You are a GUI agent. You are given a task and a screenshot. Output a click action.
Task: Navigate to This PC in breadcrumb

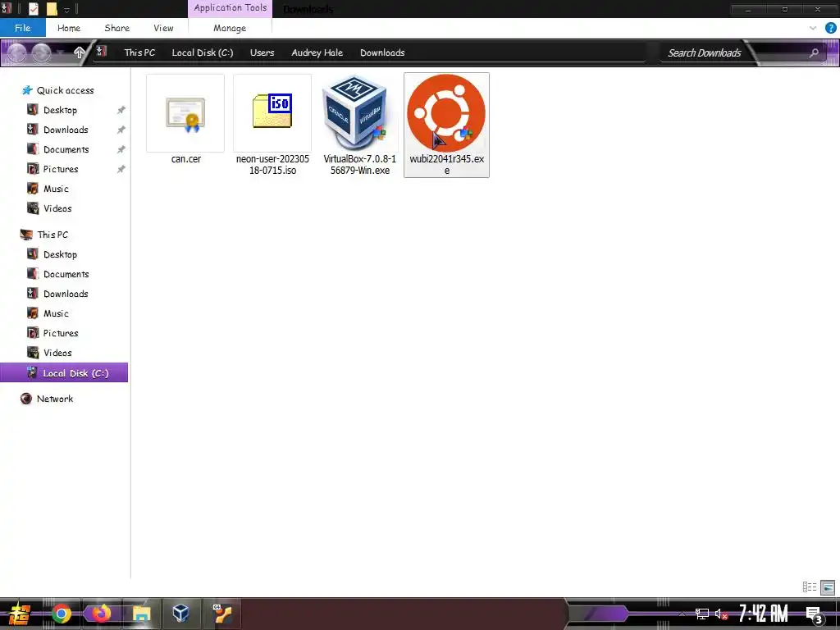click(x=139, y=52)
